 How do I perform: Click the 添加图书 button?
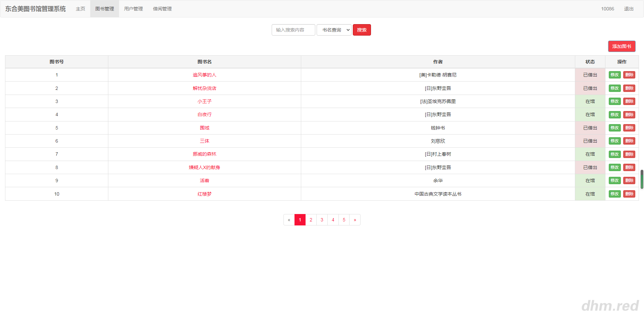tap(622, 46)
